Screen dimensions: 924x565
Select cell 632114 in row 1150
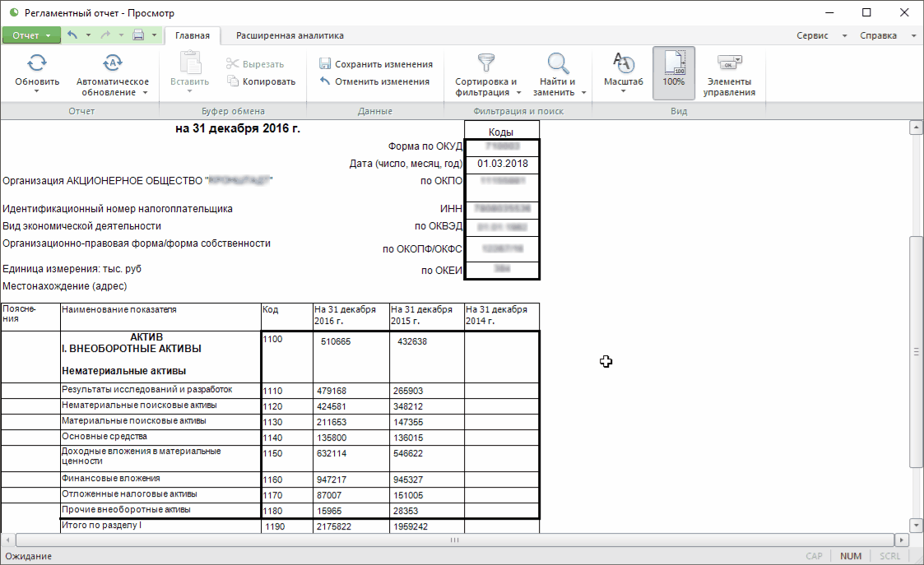(351, 458)
